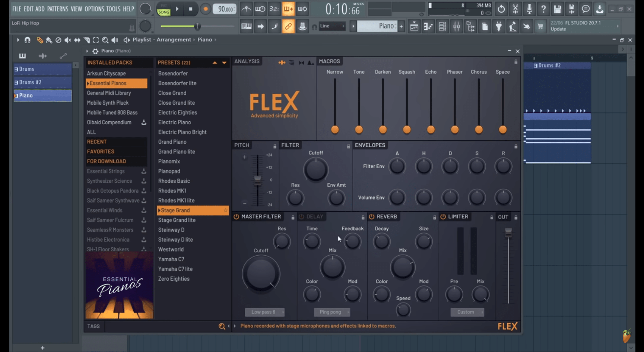The width and height of the screenshot is (644, 352).
Task: Click the Essential Pianos pack artwork
Action: 119,285
